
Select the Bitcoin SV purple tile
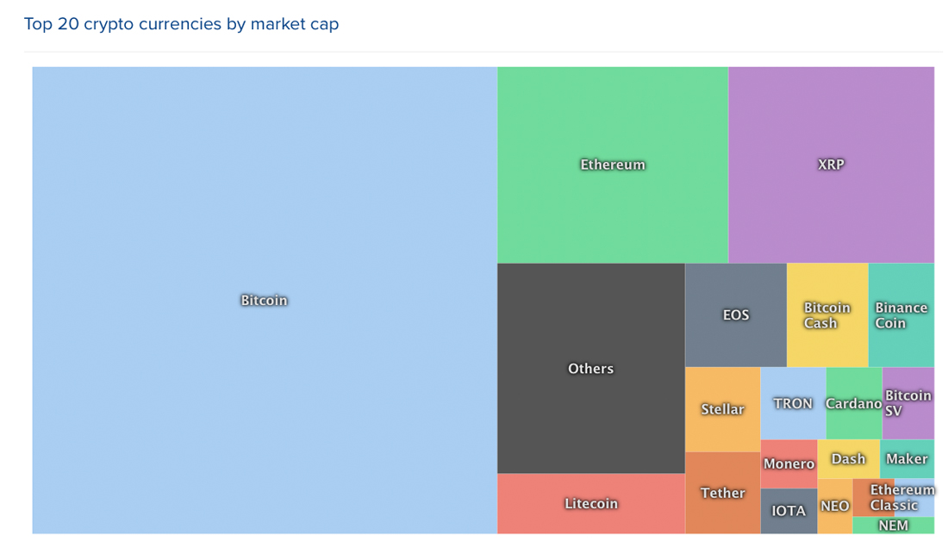point(907,403)
